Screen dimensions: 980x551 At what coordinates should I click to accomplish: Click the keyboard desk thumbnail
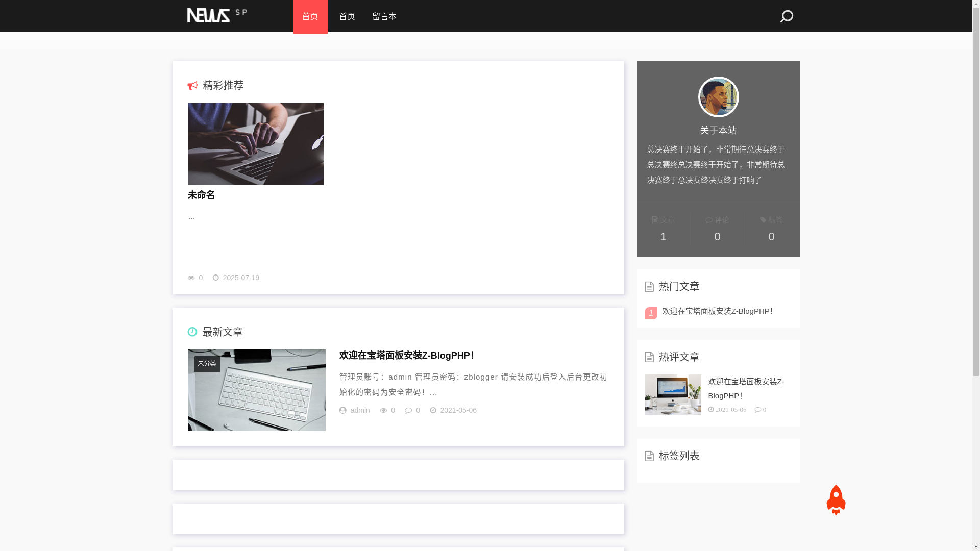[257, 390]
